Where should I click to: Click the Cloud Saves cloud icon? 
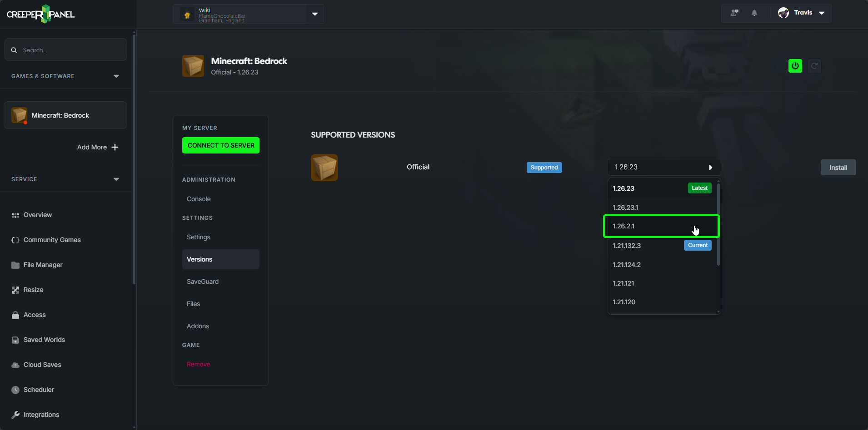15,365
